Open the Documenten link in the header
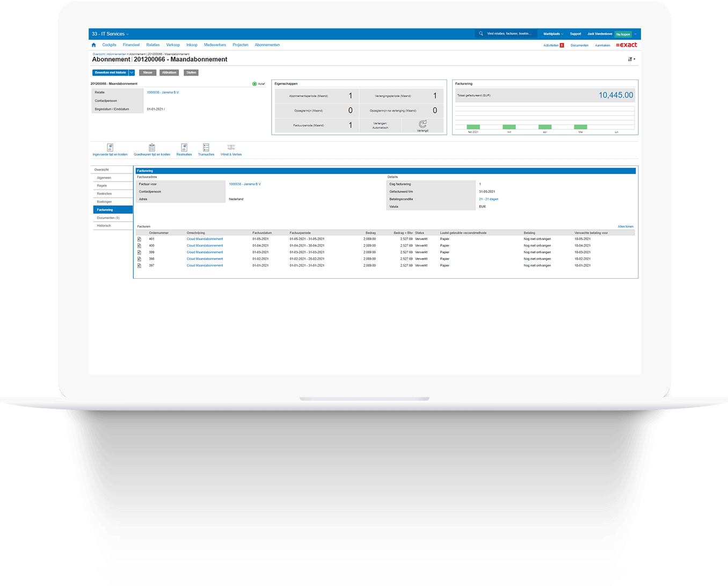Screen dimensions: 728x586 click(579, 45)
